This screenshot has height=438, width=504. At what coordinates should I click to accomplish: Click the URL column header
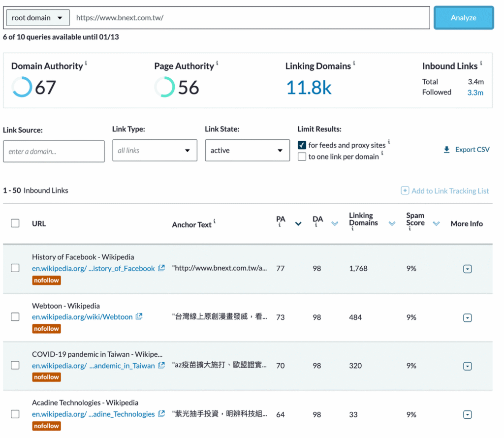pos(39,223)
